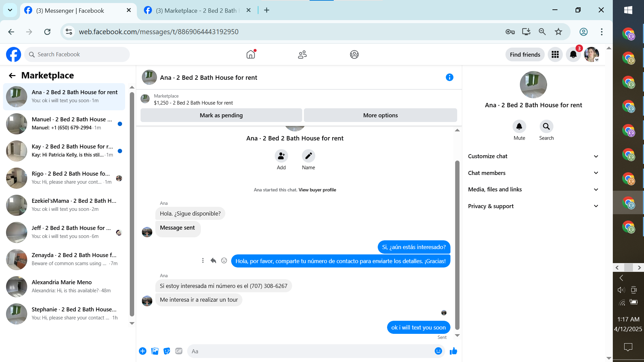
Task: Open Ana's conversation in the chat list
Action: pos(64,97)
